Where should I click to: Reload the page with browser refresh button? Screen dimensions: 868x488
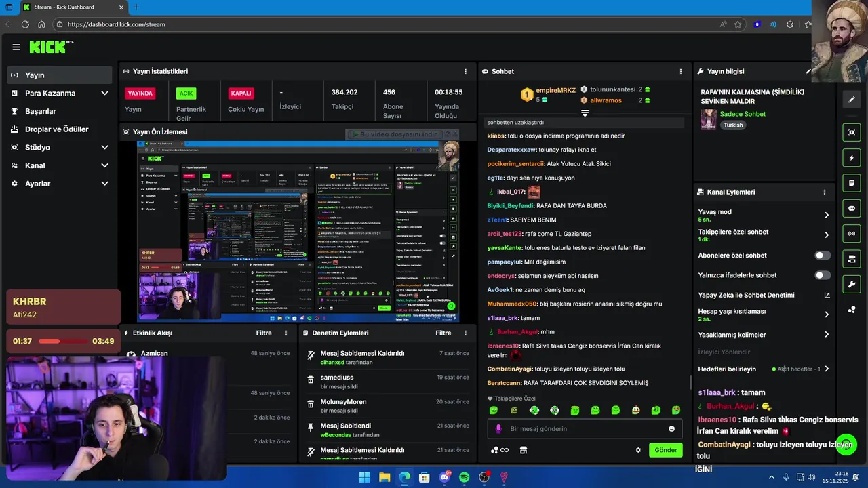click(x=25, y=24)
